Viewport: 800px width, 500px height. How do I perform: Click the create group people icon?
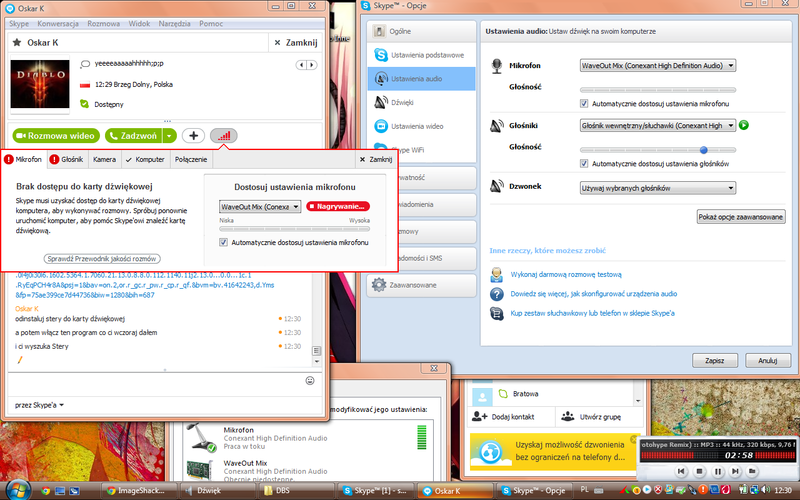coord(567,416)
